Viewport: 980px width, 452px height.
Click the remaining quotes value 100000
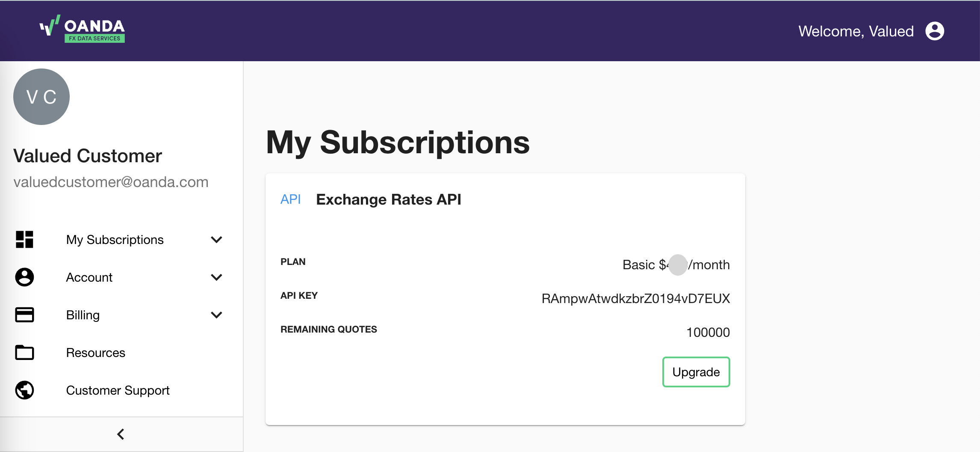pos(708,332)
